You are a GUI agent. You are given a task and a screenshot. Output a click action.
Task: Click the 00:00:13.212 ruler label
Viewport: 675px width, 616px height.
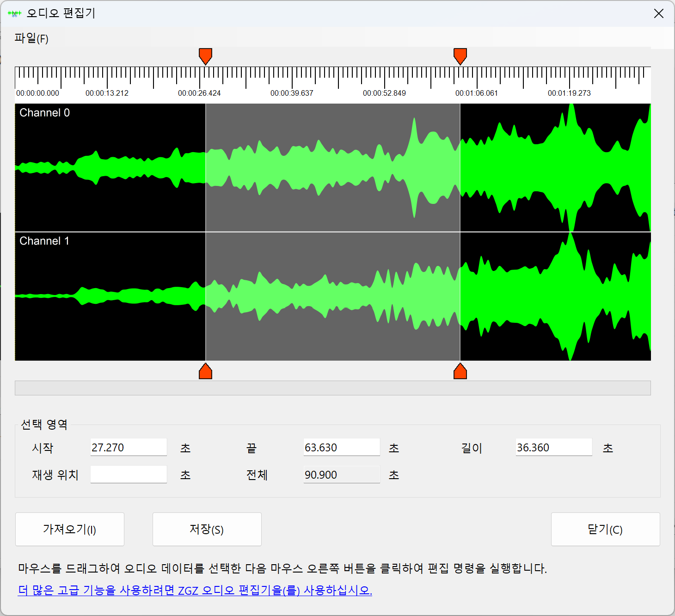click(107, 93)
